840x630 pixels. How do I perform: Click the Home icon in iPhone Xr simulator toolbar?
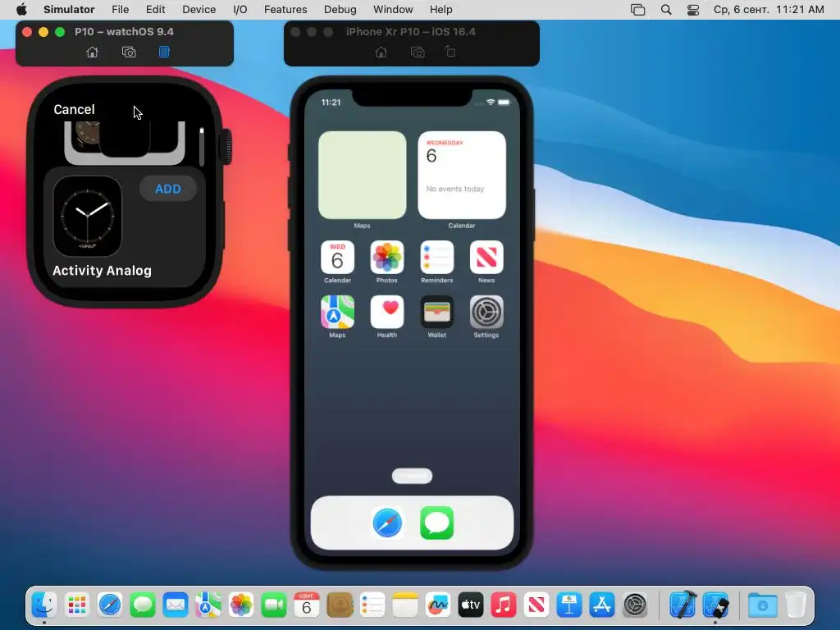point(381,52)
